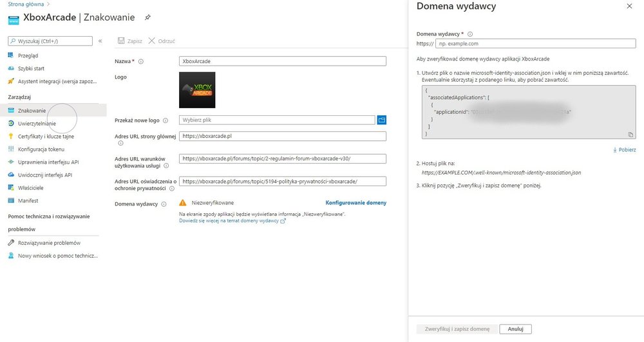Click info icon next to Nazwa label
The width and height of the screenshot is (644, 342).
[141, 62]
